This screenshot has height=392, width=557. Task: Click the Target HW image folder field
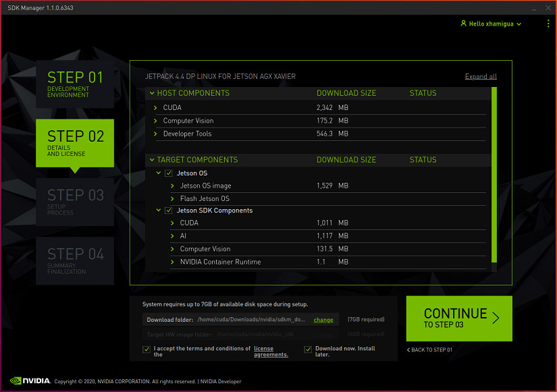point(240,335)
